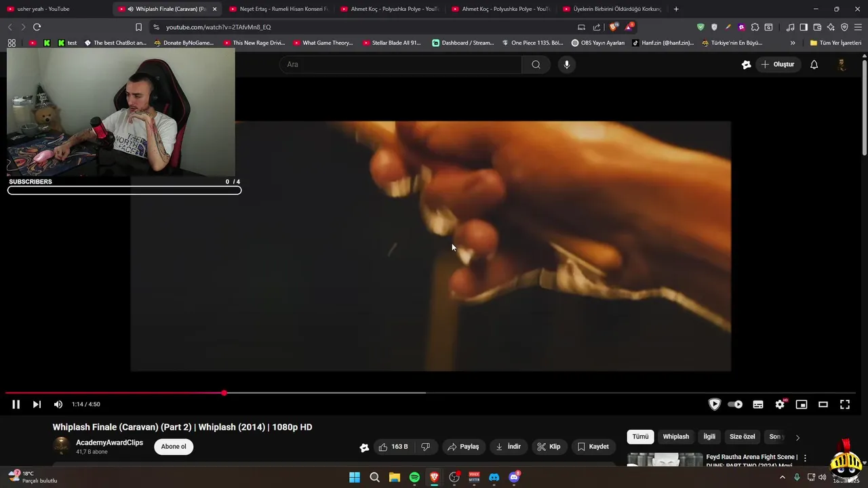Show hidden bookmarks overflow chevron
Image resolution: width=868 pixels, height=488 pixels.
pos(793,43)
